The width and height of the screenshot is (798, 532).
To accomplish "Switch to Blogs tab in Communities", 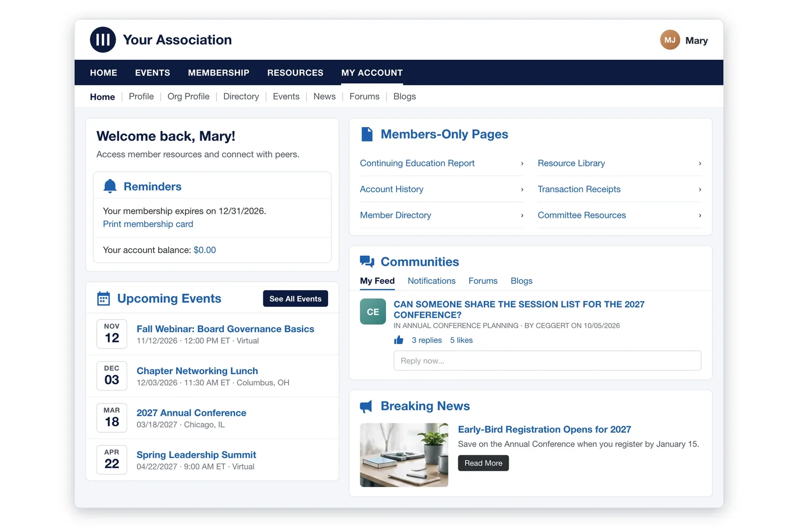I will click(521, 281).
